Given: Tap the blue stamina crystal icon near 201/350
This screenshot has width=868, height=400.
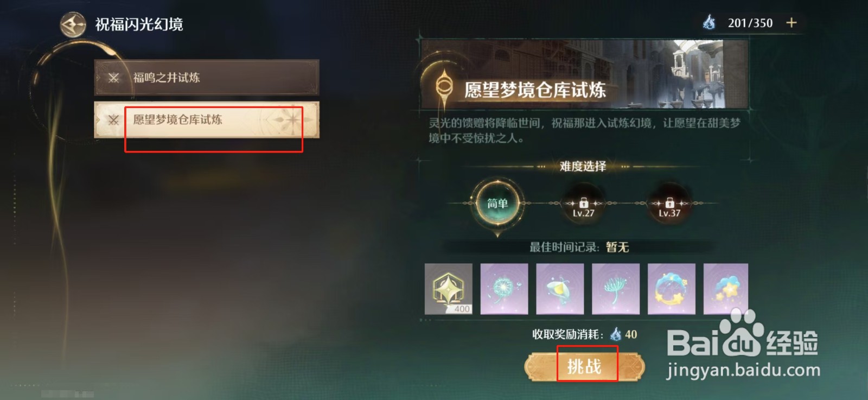Looking at the screenshot, I should click(x=709, y=22).
